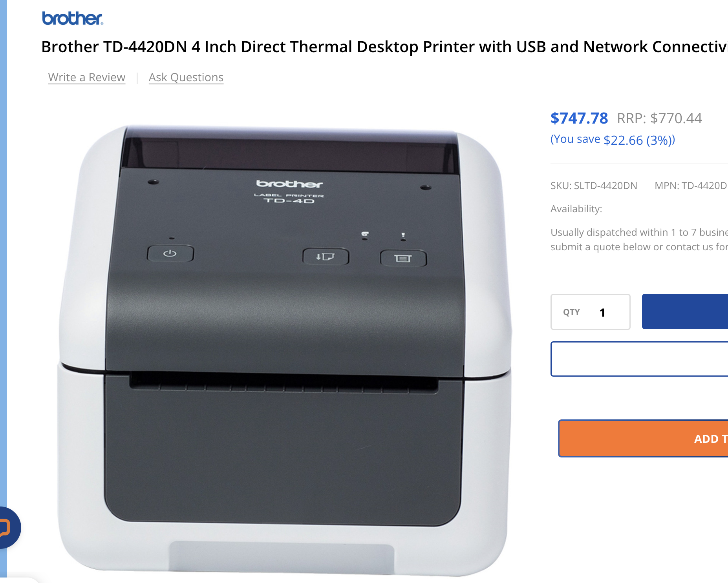Click the You save $22.66 text

point(613,140)
